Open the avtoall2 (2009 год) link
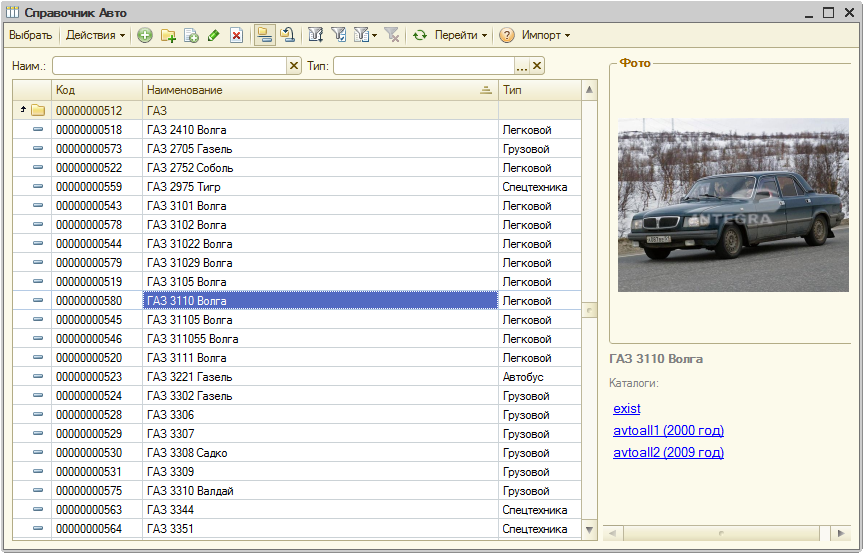863x553 pixels. tap(668, 452)
